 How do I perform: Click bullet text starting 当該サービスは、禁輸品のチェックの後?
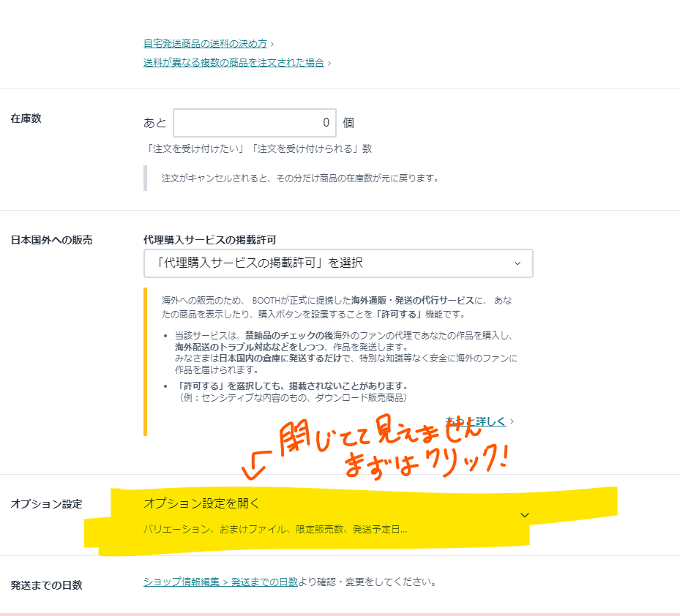click(345, 353)
